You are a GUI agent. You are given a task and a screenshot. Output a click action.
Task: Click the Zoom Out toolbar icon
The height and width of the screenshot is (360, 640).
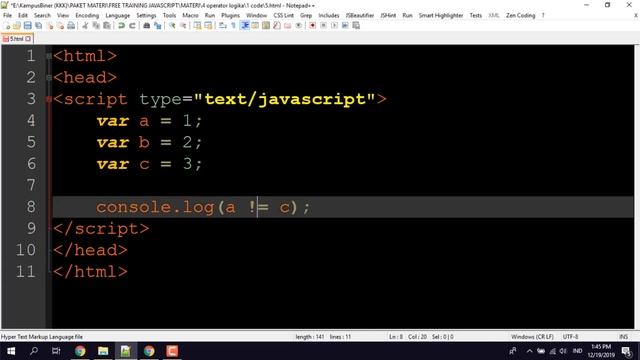point(183,25)
